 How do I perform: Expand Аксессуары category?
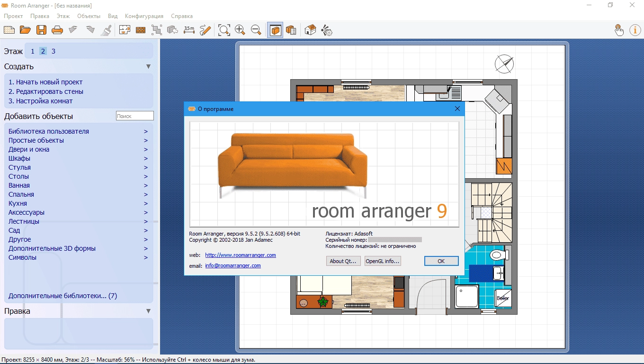(78, 212)
